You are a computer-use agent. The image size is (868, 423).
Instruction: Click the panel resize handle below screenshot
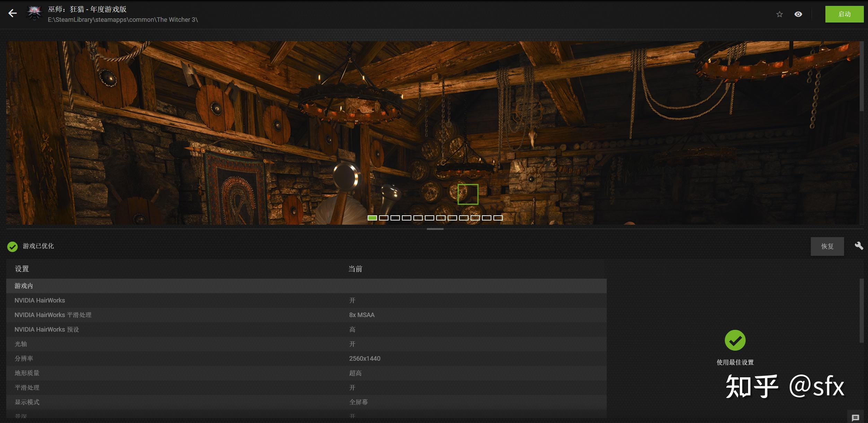435,229
